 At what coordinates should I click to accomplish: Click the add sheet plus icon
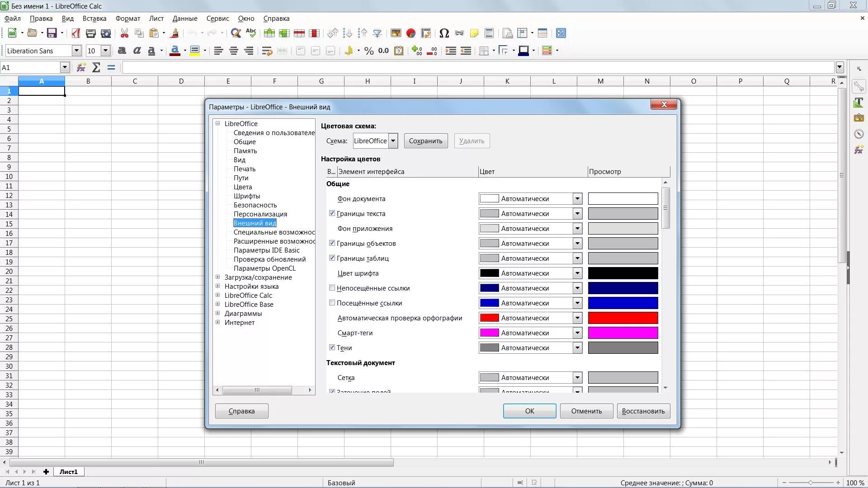pyautogui.click(x=46, y=472)
